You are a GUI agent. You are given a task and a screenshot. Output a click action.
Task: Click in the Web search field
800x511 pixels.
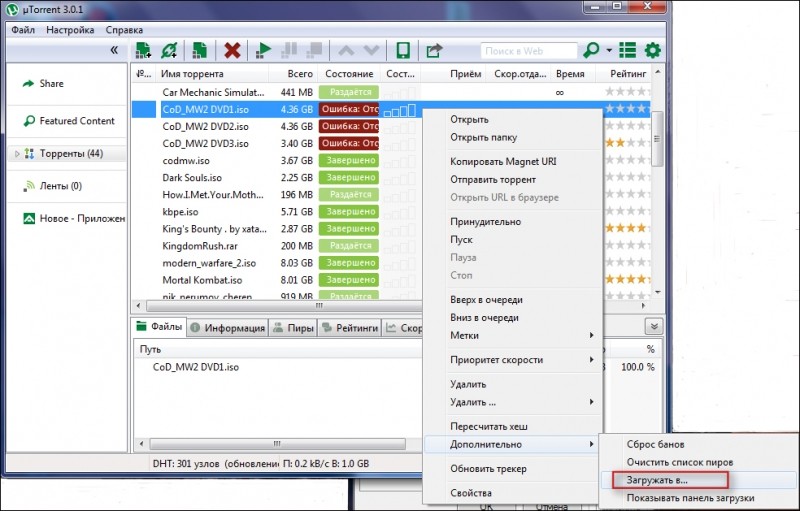click(529, 51)
